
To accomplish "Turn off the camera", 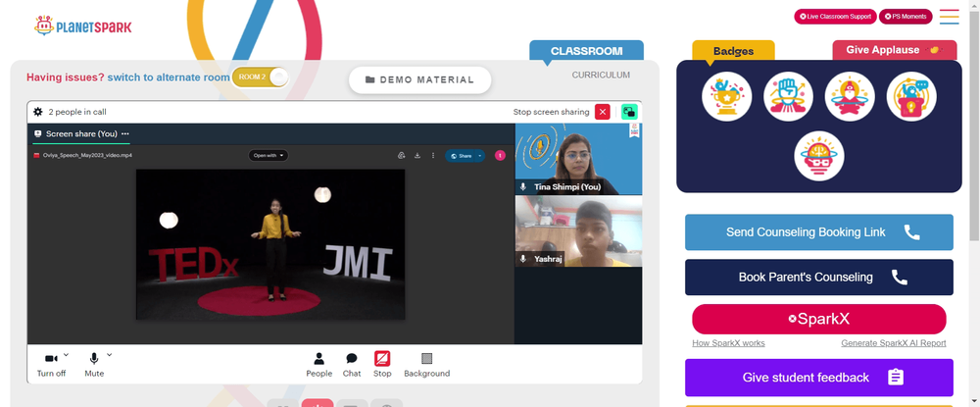I will point(51,365).
